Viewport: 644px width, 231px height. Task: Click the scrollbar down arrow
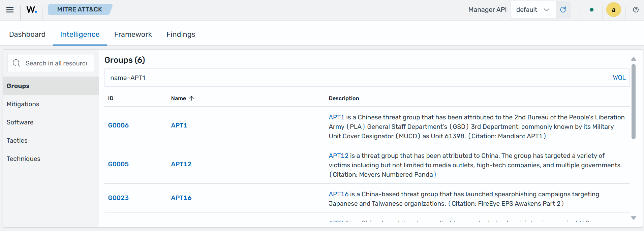[x=634, y=218]
